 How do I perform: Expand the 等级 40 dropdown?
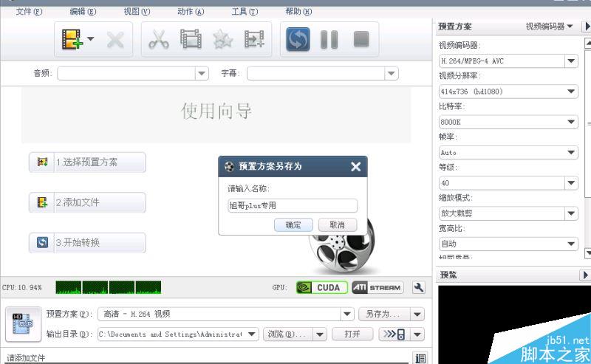click(x=571, y=183)
